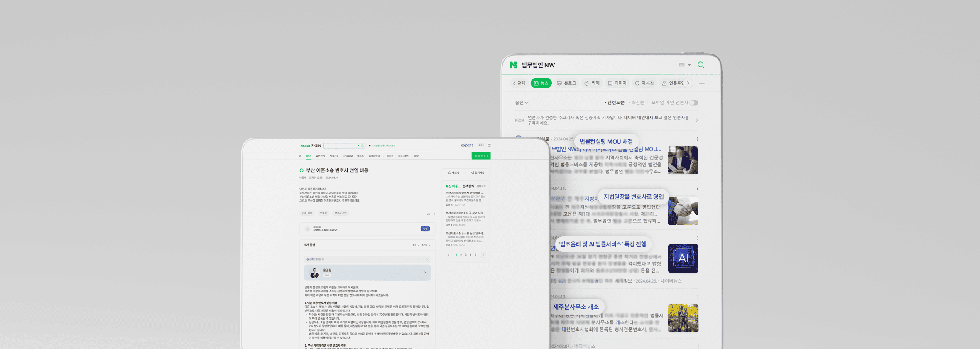980x349 pixels.
Task: Open the 추천순 sort dropdown for answers
Action: (x=426, y=245)
